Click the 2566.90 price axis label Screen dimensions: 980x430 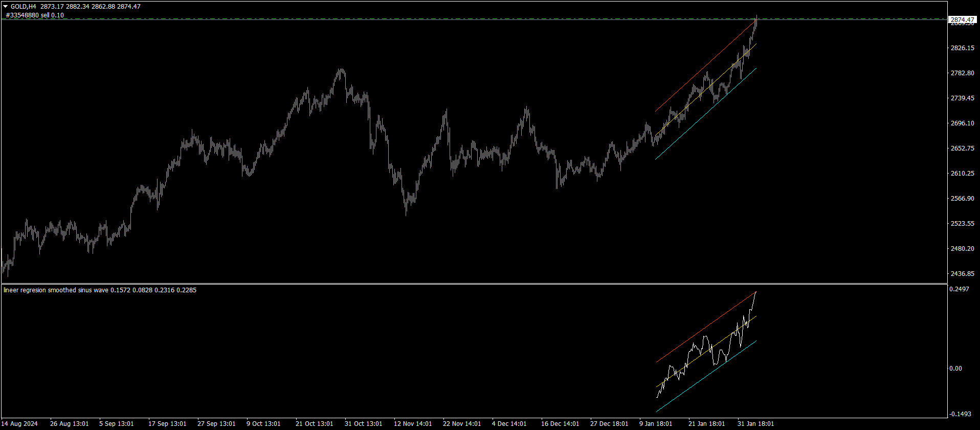(x=962, y=199)
